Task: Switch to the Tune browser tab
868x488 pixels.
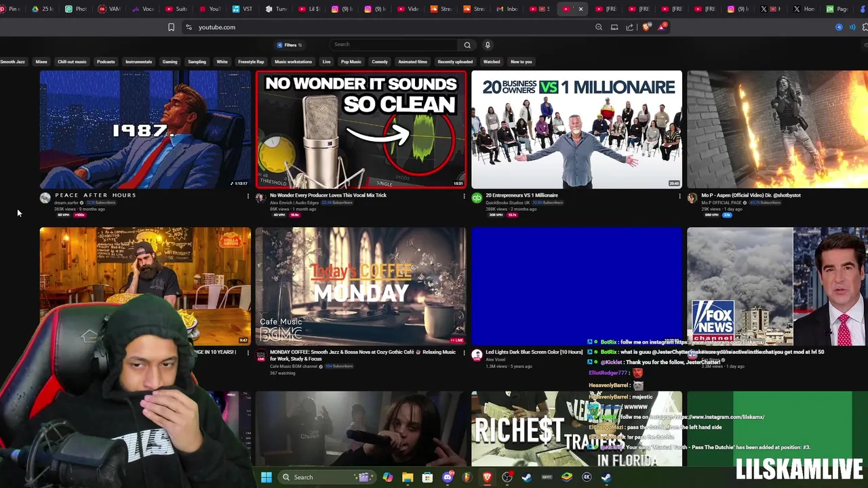Action: pyautogui.click(x=277, y=9)
